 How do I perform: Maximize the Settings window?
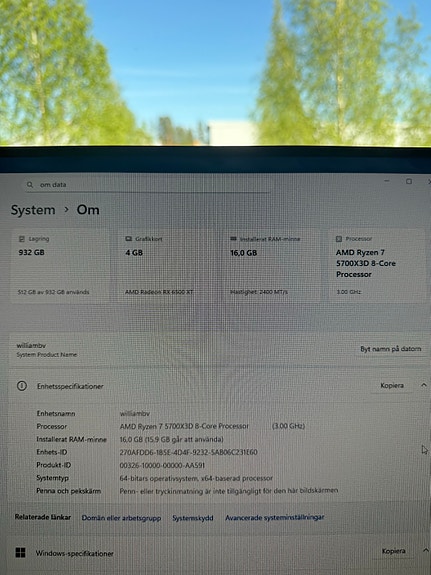[409, 181]
